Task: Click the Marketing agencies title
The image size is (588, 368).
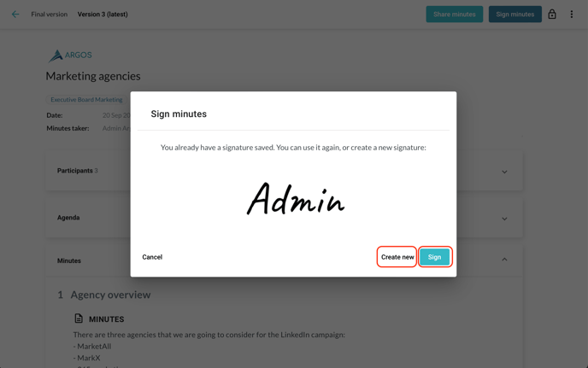Action: [x=93, y=76]
